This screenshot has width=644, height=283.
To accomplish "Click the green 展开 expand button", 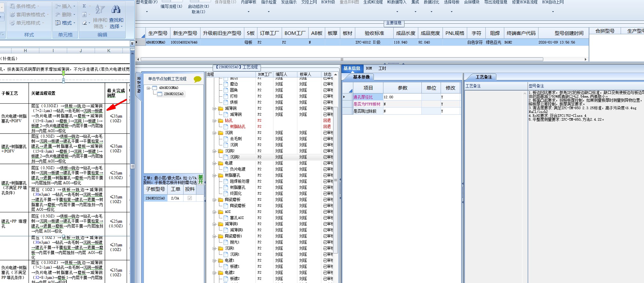I will (x=200, y=179).
